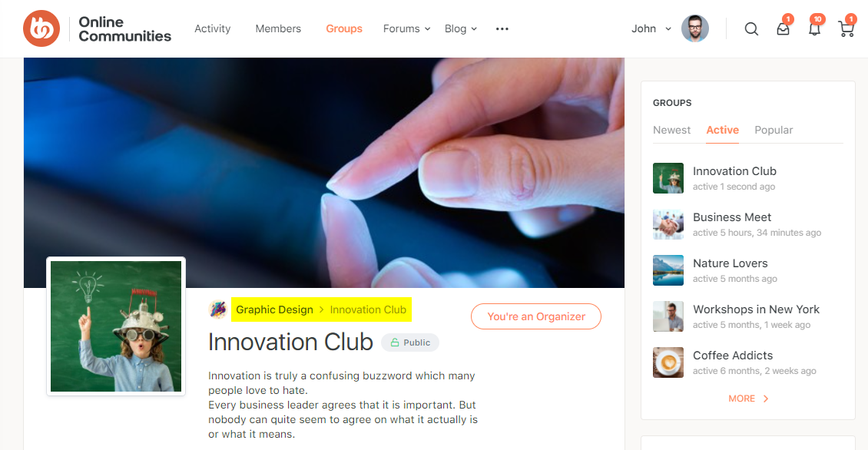Viewport: 868px width, 450px height.
Task: Expand the Blog dropdown menu
Action: [x=461, y=28]
